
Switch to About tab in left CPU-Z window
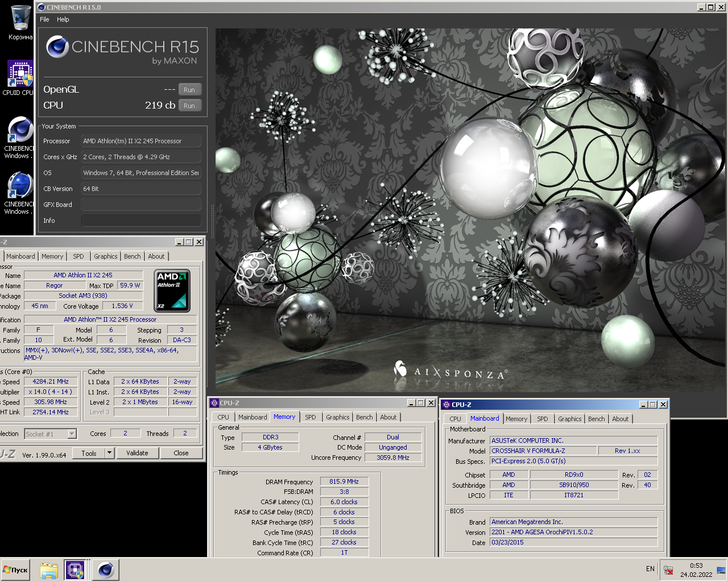tap(156, 256)
